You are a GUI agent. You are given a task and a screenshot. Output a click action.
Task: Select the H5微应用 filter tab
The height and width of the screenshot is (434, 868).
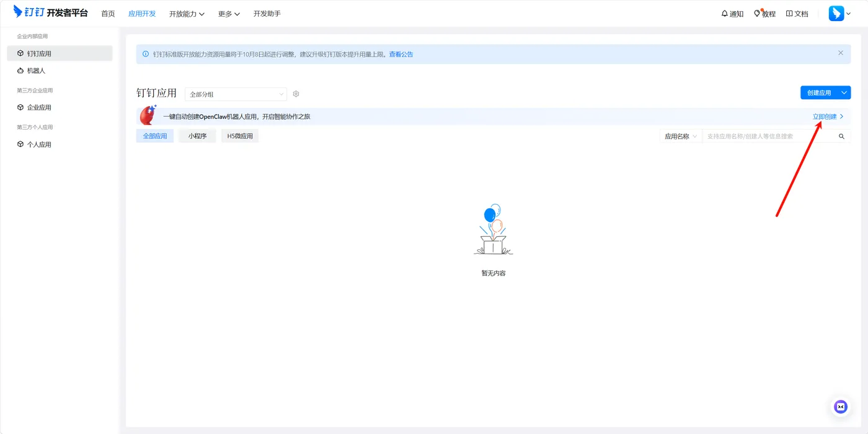240,136
